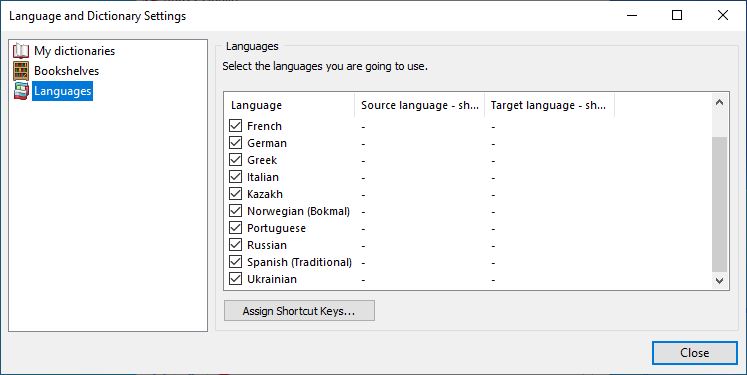The image size is (747, 375).
Task: Toggle the Italian checkbox
Action: point(235,177)
